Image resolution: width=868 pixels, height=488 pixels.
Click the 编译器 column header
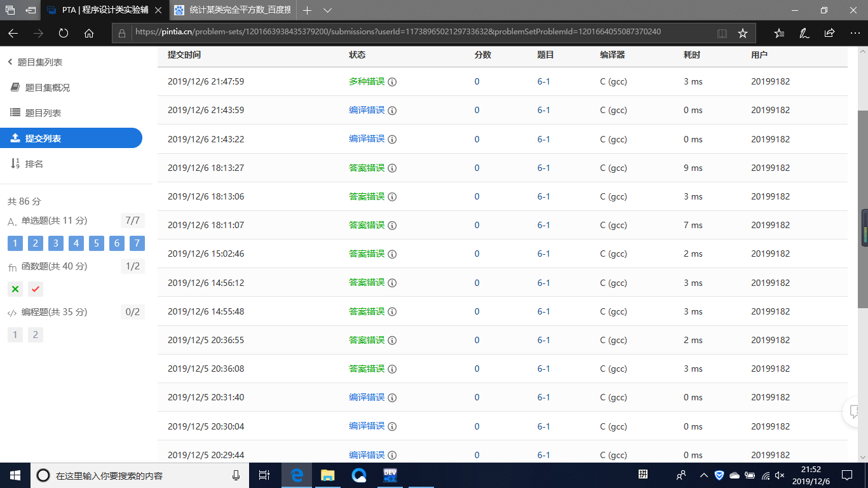click(x=613, y=55)
